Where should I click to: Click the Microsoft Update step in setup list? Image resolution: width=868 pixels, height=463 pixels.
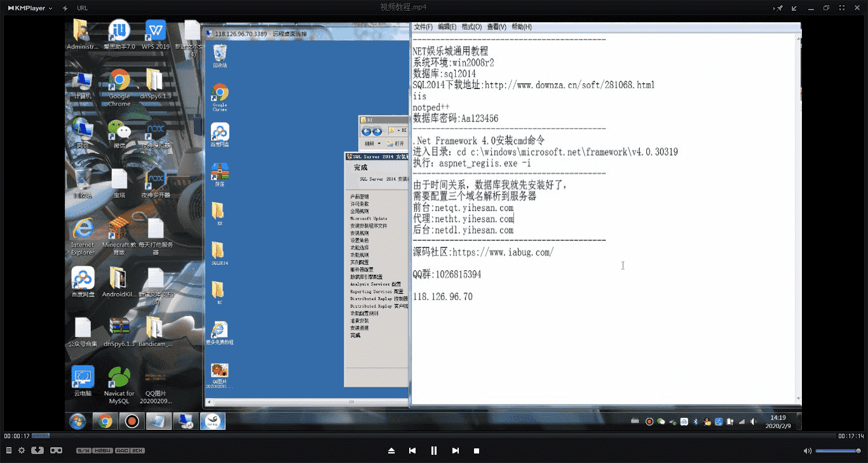[369, 218]
